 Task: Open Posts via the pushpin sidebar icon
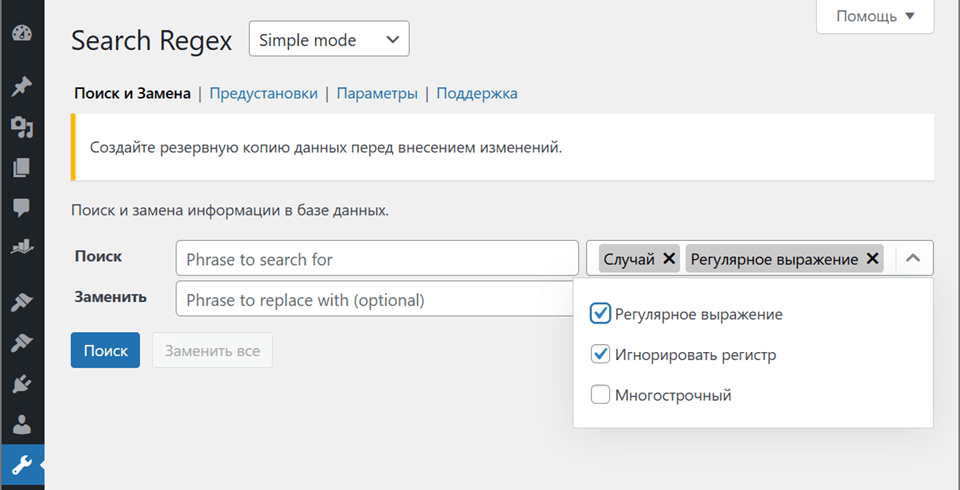tap(22, 86)
